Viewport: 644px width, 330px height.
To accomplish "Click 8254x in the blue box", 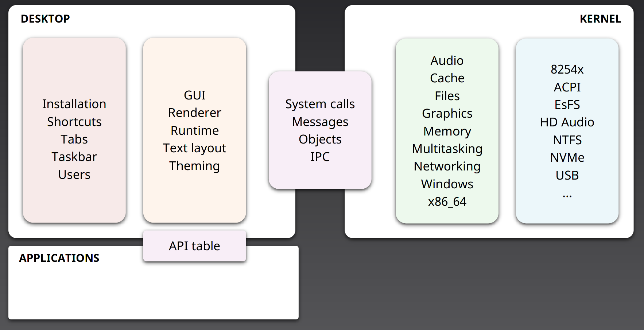I will [x=567, y=69].
